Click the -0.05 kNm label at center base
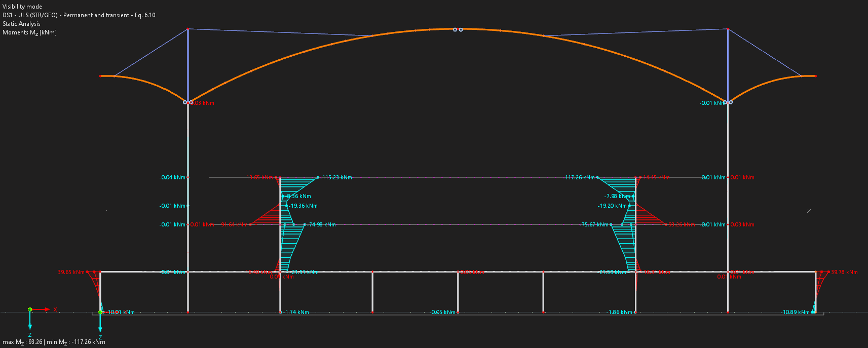868x348 pixels. pos(442,313)
